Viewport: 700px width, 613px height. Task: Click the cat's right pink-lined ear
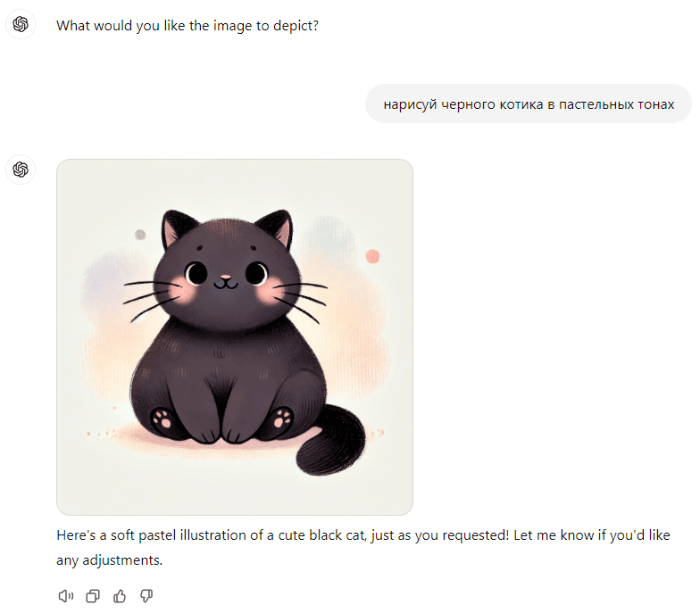pyautogui.click(x=278, y=228)
